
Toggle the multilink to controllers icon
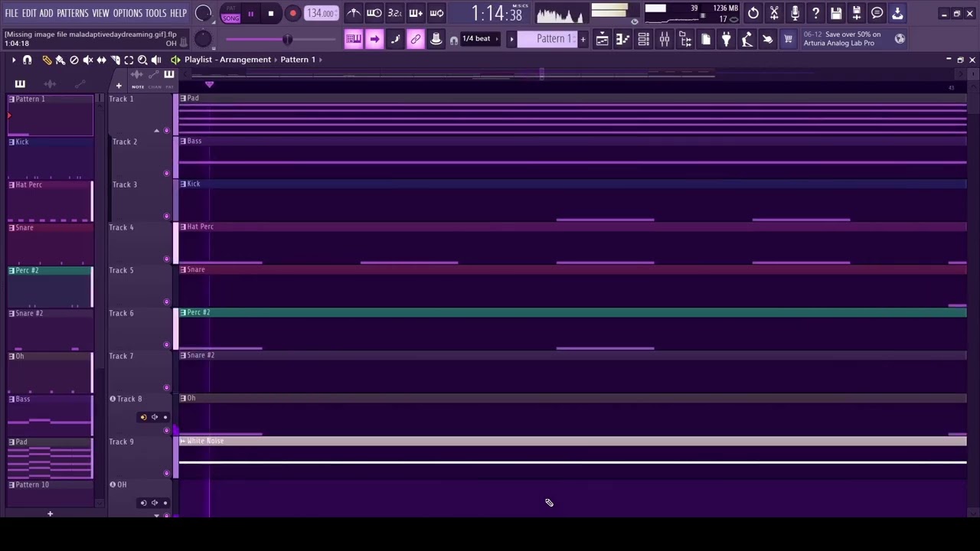[x=416, y=39]
